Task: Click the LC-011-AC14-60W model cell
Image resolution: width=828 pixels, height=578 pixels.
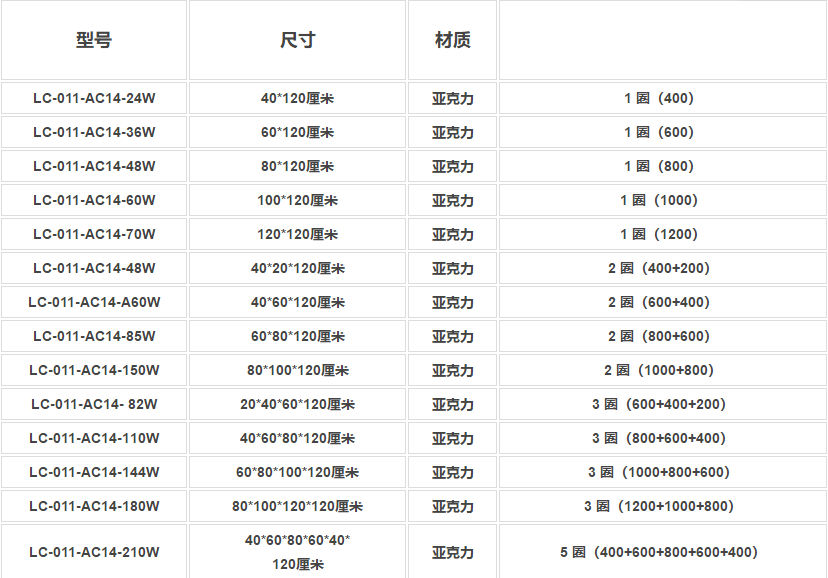Action: coord(94,200)
